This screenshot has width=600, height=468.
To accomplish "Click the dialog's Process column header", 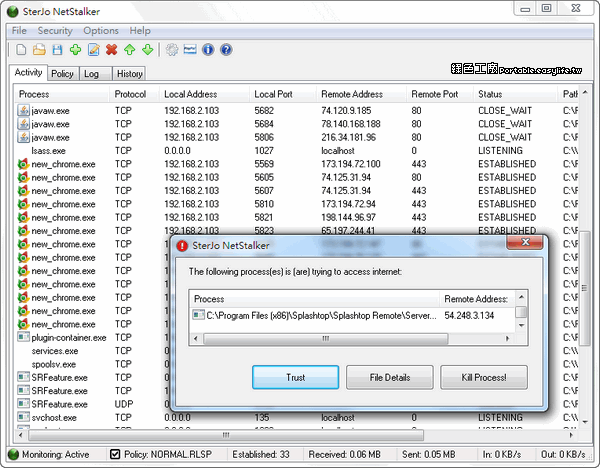I will coord(315,298).
